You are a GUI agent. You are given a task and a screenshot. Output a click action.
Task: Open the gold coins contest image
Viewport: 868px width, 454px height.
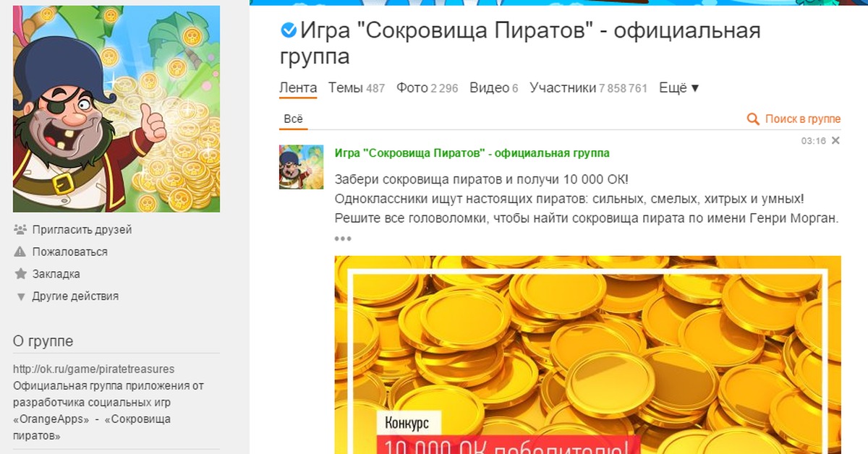588,355
